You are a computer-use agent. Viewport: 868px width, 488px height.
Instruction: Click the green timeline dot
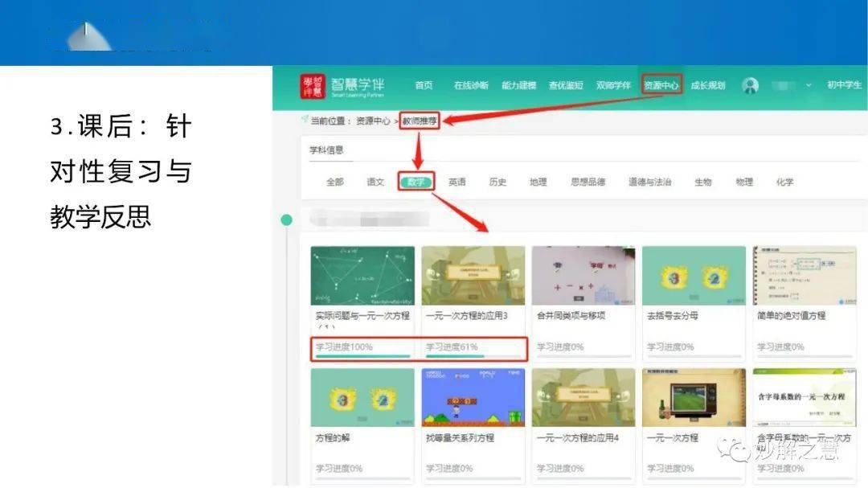point(286,219)
